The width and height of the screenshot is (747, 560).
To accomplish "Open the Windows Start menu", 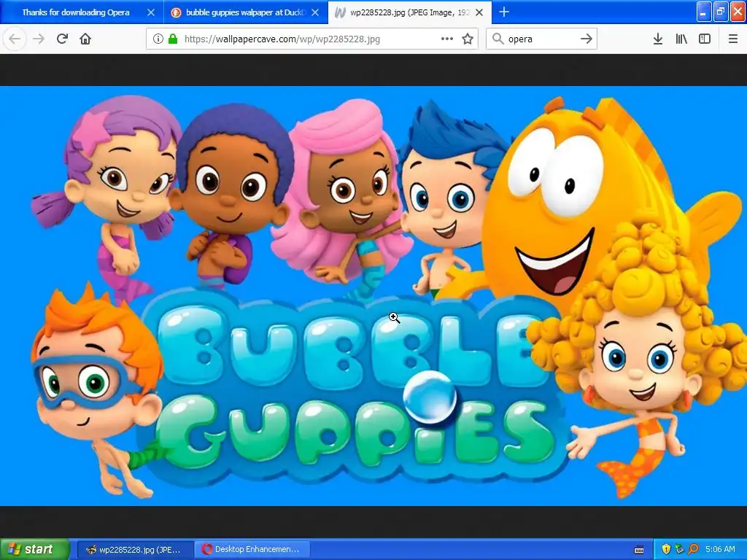I will coord(34,549).
